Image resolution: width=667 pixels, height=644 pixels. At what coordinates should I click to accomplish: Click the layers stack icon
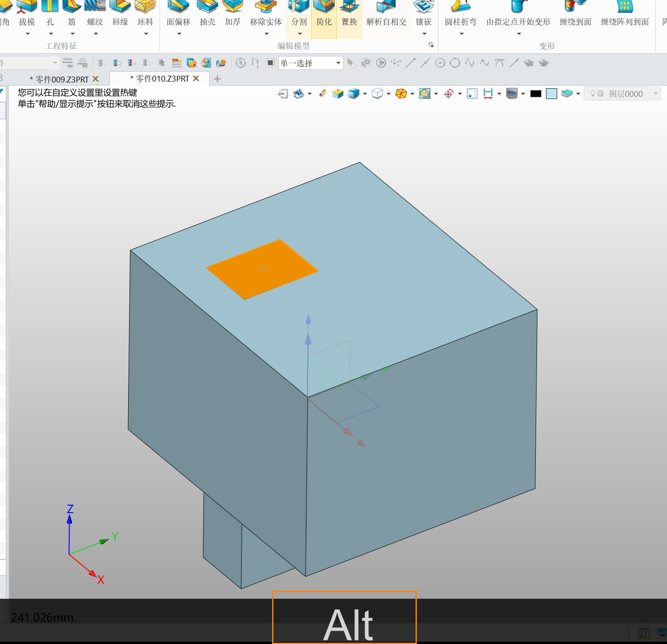tap(567, 93)
